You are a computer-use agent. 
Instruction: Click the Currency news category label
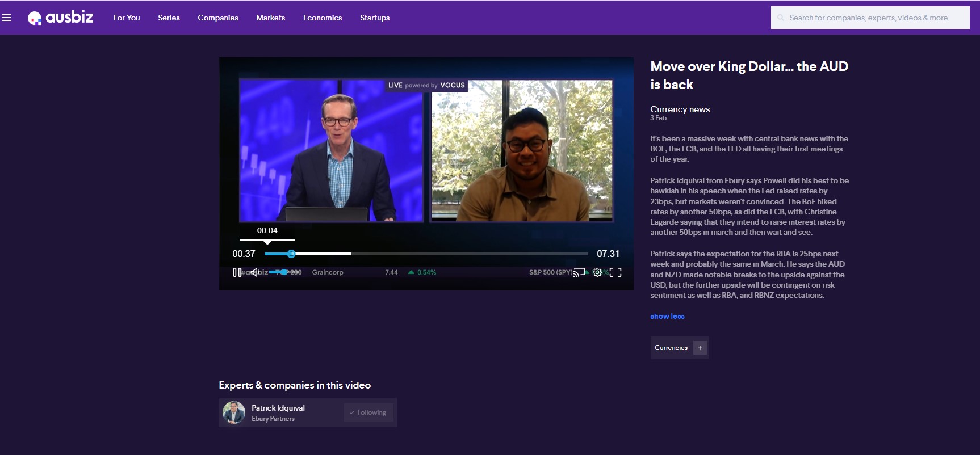click(x=680, y=109)
